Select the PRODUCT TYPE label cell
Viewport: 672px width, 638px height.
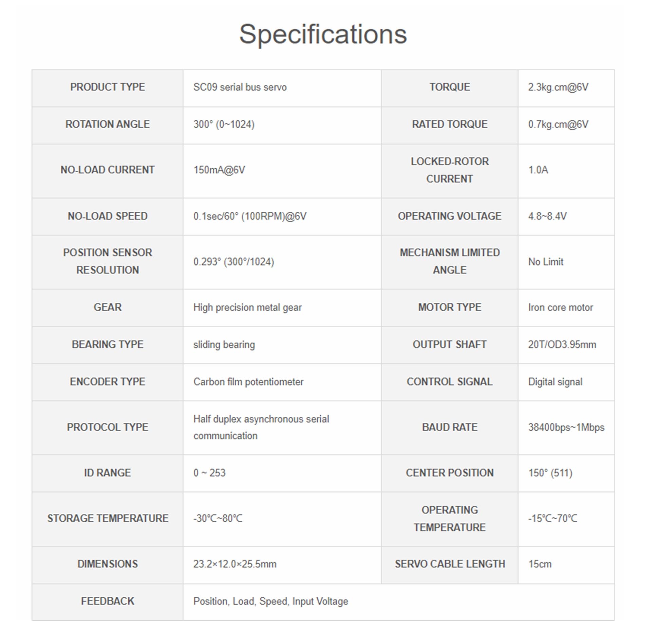pos(108,87)
